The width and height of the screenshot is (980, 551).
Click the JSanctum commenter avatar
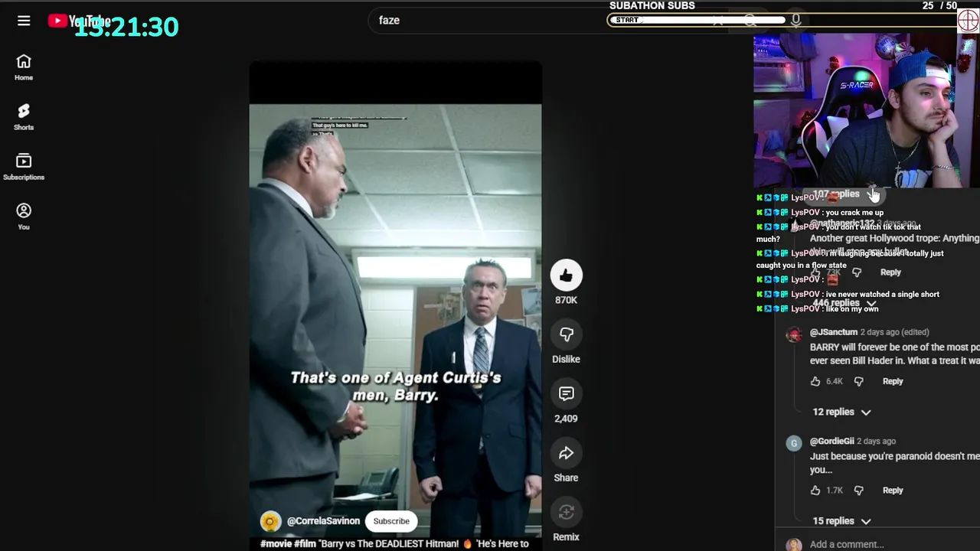pyautogui.click(x=794, y=335)
